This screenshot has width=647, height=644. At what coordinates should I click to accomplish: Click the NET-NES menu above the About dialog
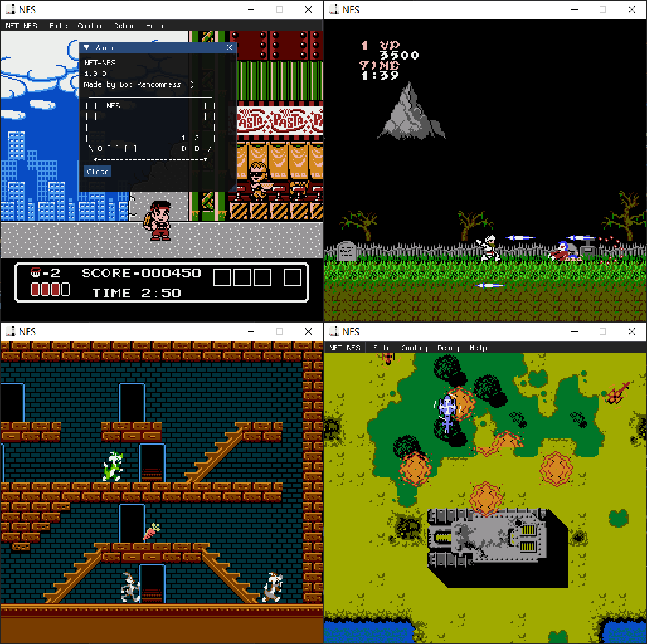coord(21,26)
